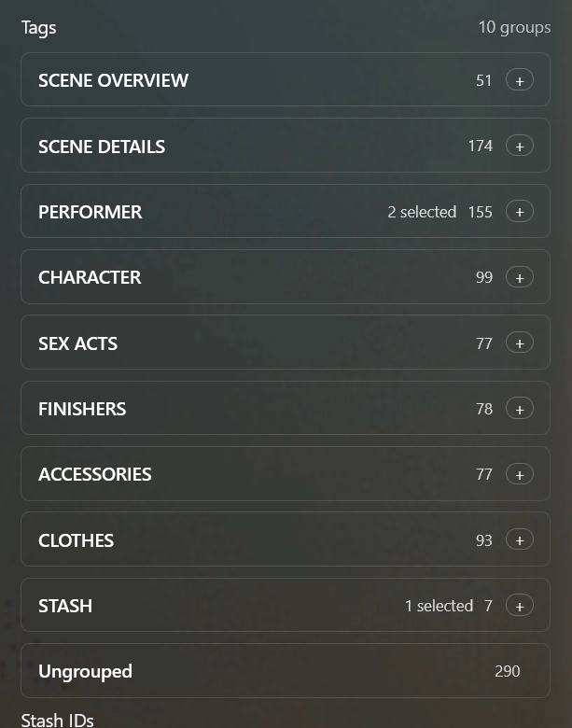
Task: Click plus icon on Scene Overview group
Action: (x=520, y=80)
